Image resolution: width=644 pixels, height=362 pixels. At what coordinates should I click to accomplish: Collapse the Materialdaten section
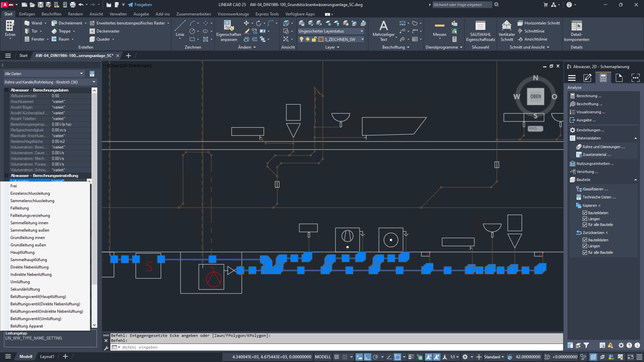pyautogui.click(x=635, y=138)
